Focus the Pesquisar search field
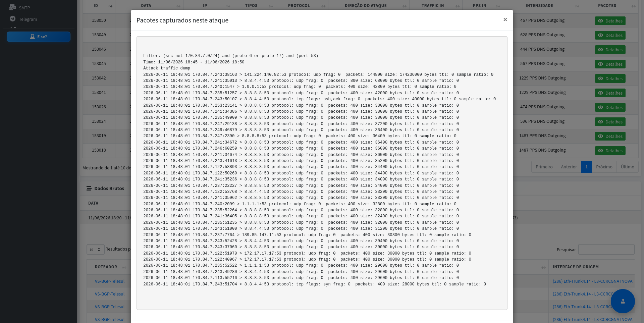 pyautogui.click(x=606, y=250)
